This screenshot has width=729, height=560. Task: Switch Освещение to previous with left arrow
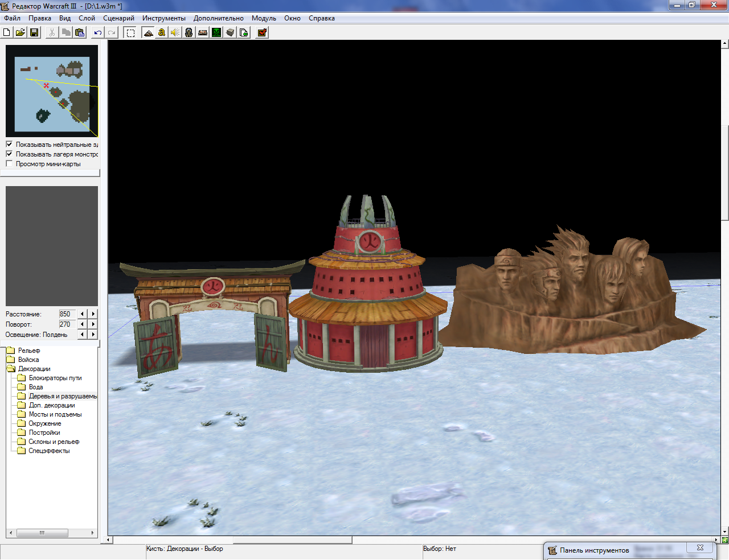tap(82, 335)
